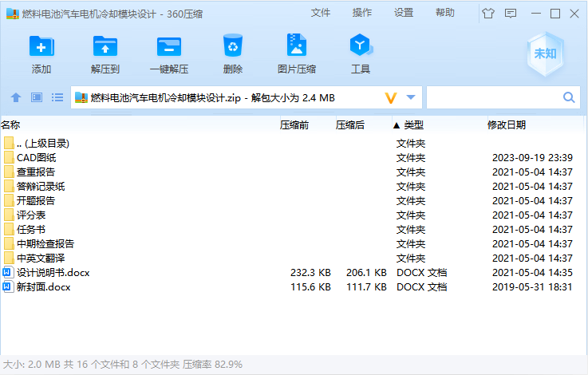The height and width of the screenshot is (375, 588).
Task: Click the 111.7 KB compressed size value
Action: (366, 287)
